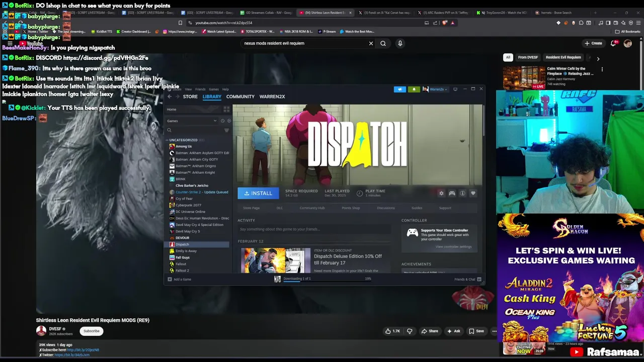644x362 pixels.
Task: Open Steam notifications bell
Action: [414, 89]
